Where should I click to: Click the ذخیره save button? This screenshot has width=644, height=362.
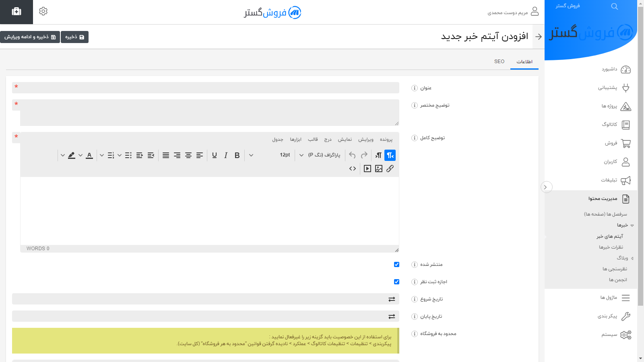pyautogui.click(x=74, y=37)
